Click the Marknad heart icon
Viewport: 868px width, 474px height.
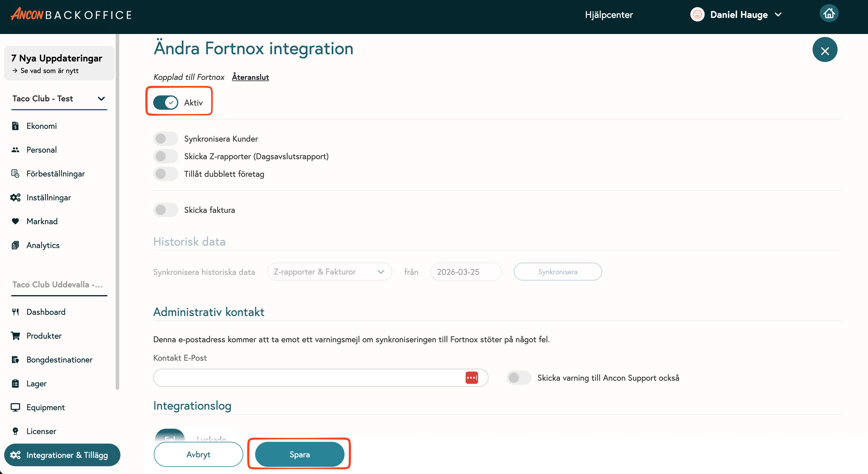click(x=15, y=221)
